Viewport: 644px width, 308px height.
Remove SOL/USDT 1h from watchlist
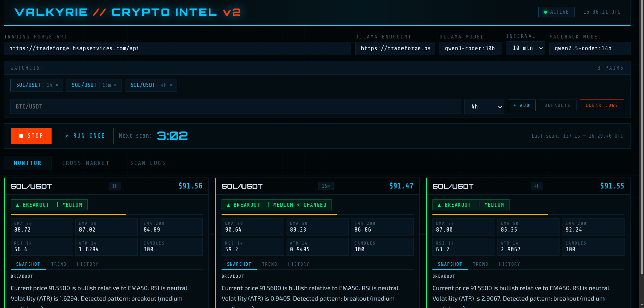pyautogui.click(x=57, y=85)
